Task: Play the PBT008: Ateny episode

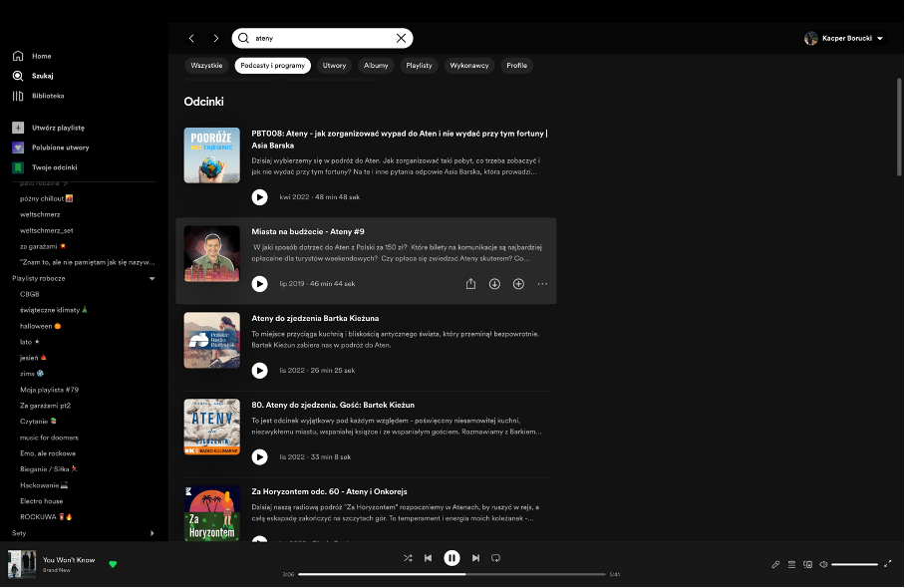Action: (x=259, y=197)
